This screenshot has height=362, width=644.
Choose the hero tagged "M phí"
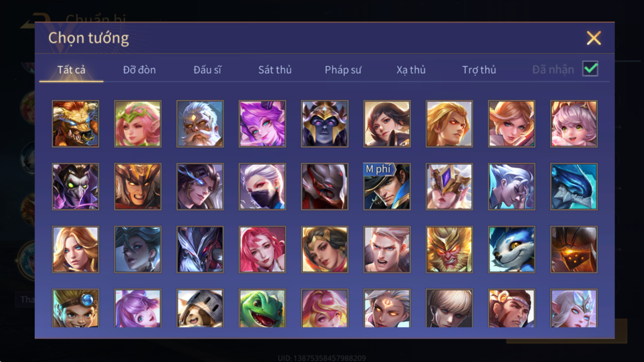tap(387, 187)
